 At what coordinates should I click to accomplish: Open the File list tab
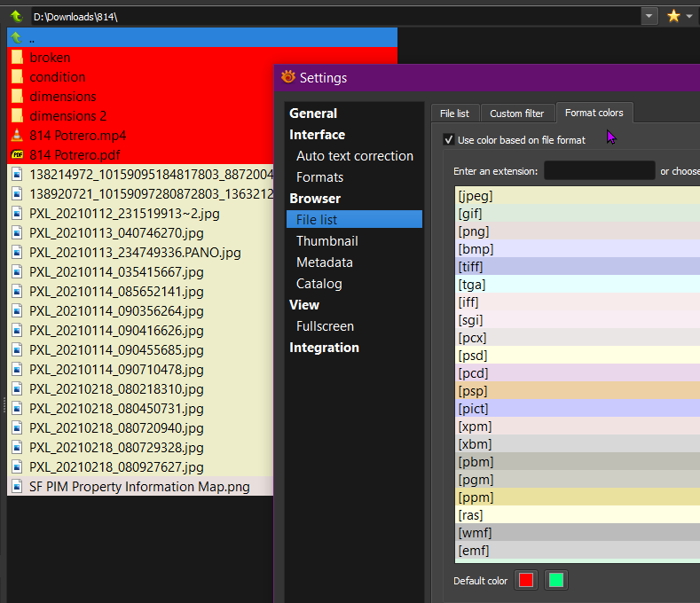point(455,114)
